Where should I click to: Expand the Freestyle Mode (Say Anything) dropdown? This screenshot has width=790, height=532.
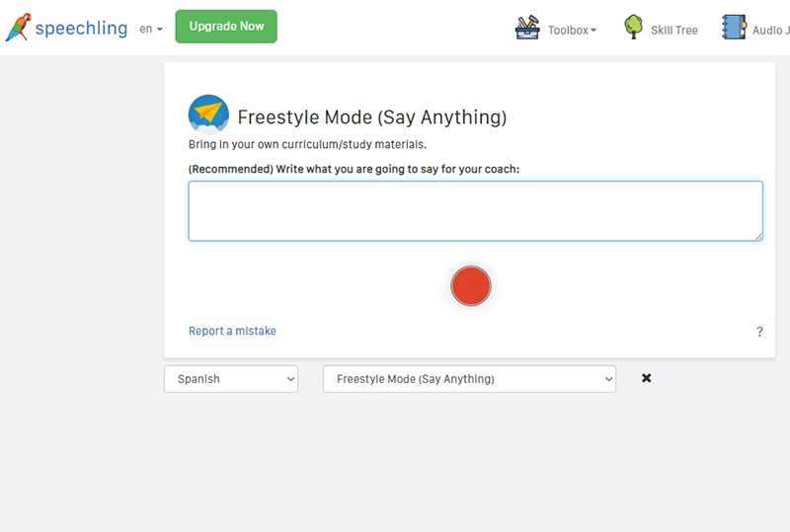pos(469,379)
